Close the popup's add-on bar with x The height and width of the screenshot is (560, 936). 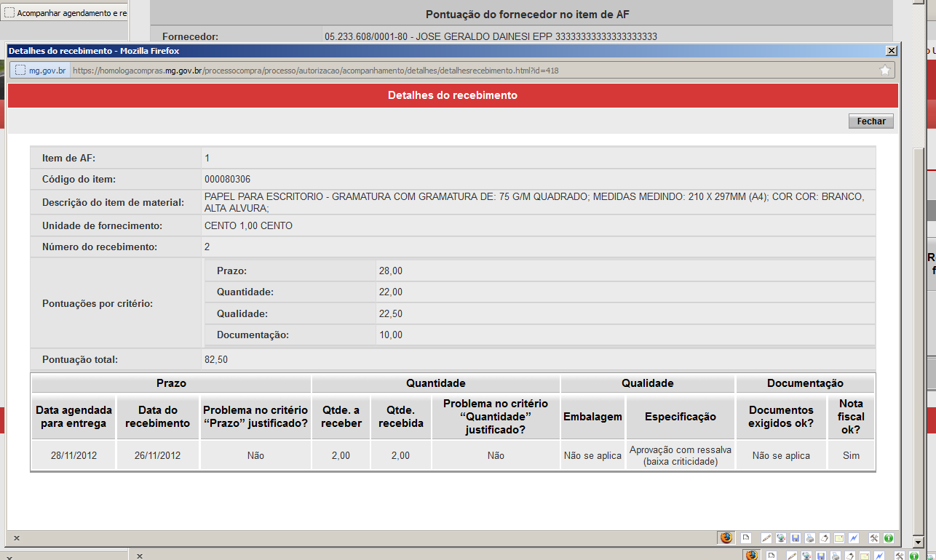pos(16,539)
